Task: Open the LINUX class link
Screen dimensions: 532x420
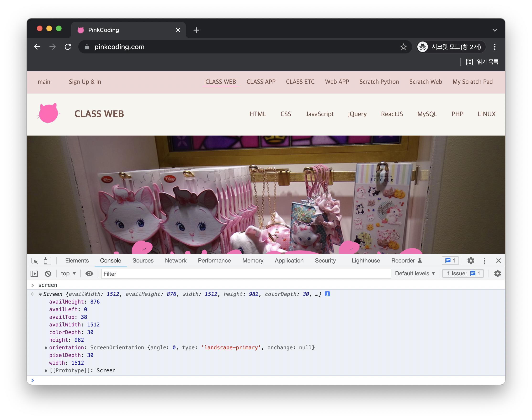Action: pos(486,114)
